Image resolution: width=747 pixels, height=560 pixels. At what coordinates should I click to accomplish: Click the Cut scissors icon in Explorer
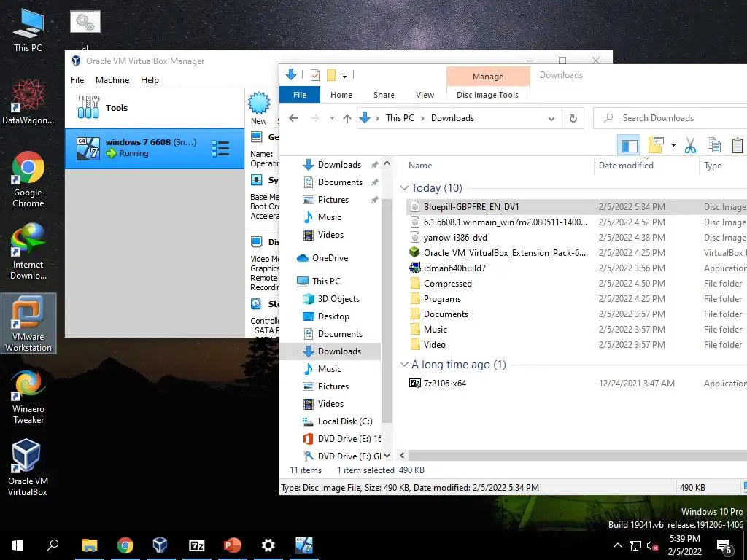pos(690,145)
